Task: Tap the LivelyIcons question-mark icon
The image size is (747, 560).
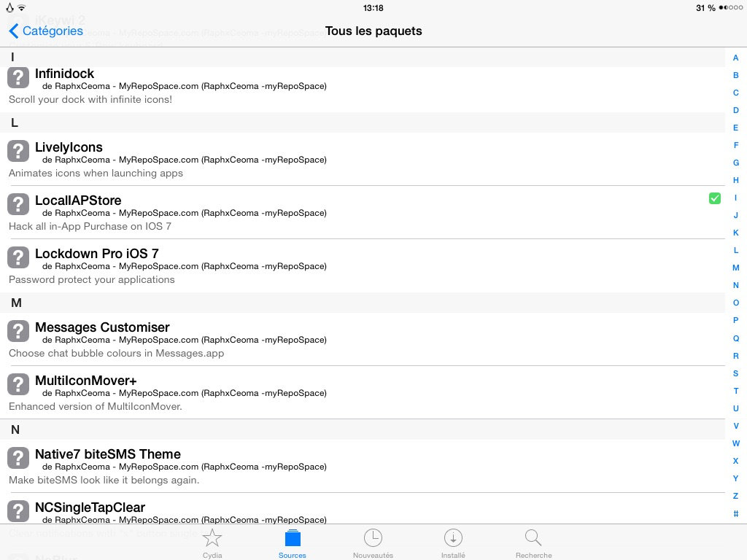Action: click(18, 151)
